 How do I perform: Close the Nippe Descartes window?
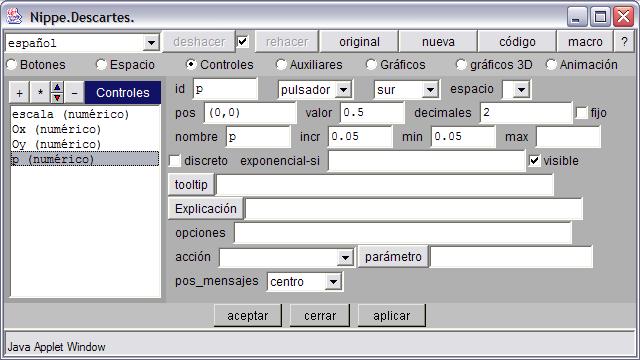pos(624,17)
